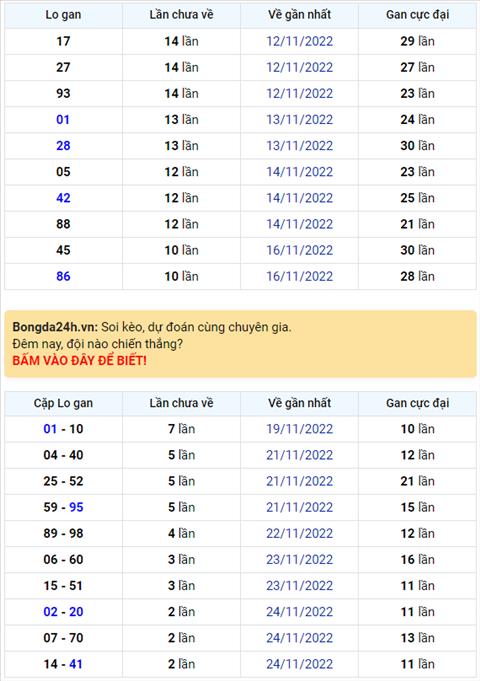Select pair 07 - 70
Viewport: 480px width, 681px height.
tap(63, 638)
